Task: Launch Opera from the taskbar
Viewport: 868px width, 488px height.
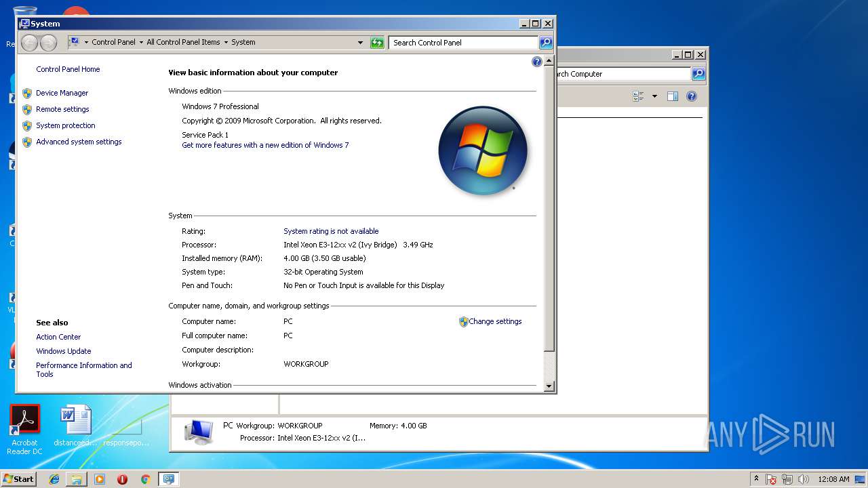Action: tap(123, 479)
